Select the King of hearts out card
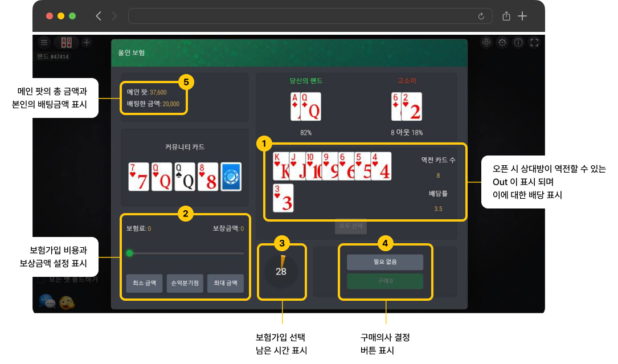618x364 pixels. click(x=281, y=166)
